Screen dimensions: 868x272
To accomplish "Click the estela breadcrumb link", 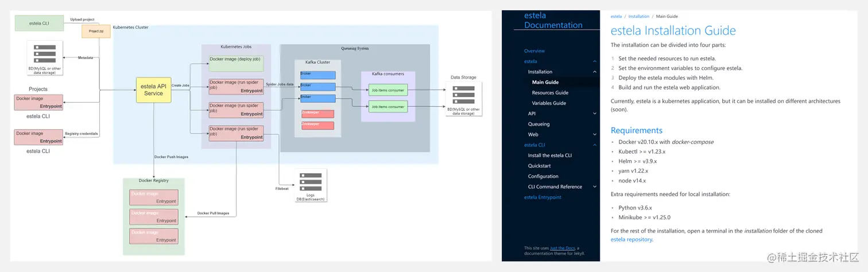I will pyautogui.click(x=616, y=17).
